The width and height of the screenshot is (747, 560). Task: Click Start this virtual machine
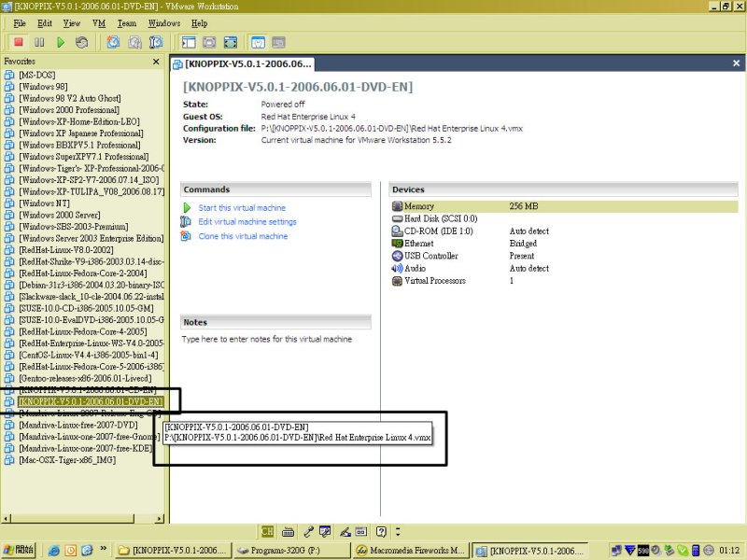click(242, 208)
